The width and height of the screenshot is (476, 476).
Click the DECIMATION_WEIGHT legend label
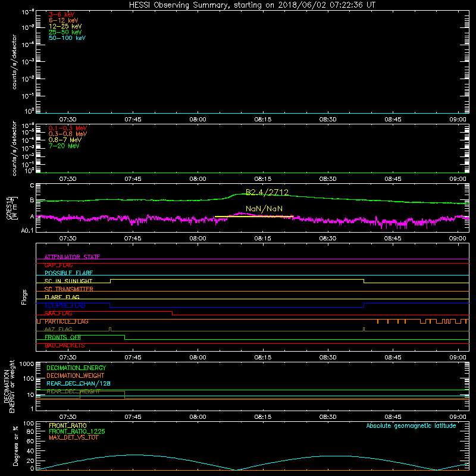click(x=76, y=375)
